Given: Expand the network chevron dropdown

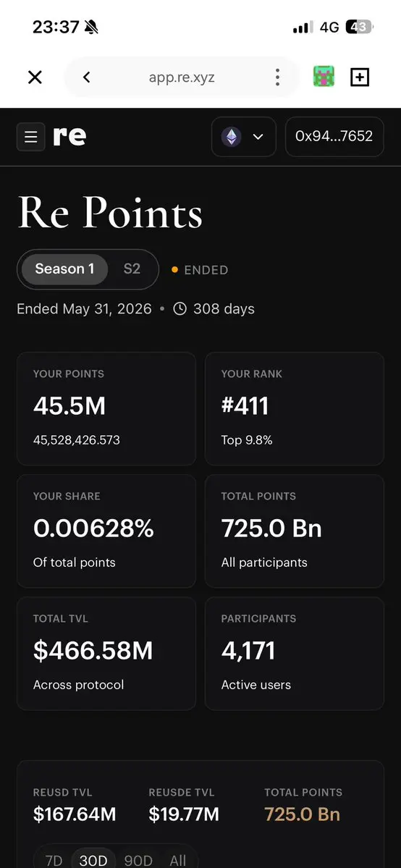Looking at the screenshot, I should click(258, 137).
